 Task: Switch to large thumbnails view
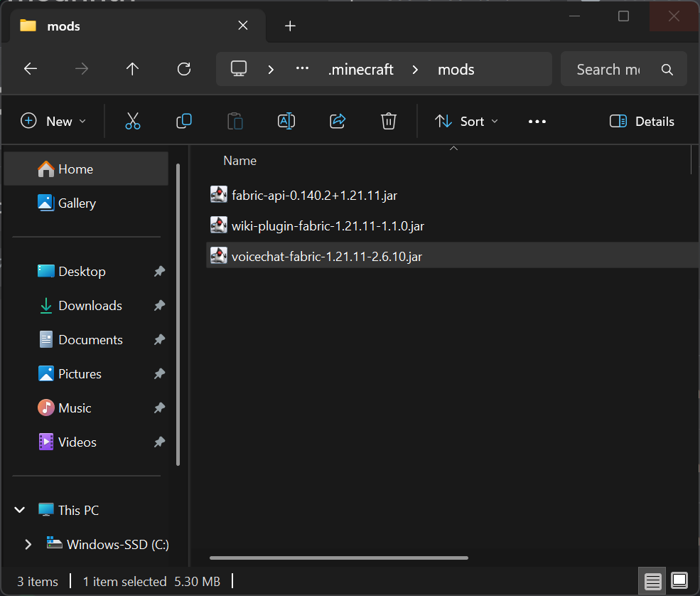coord(679,580)
